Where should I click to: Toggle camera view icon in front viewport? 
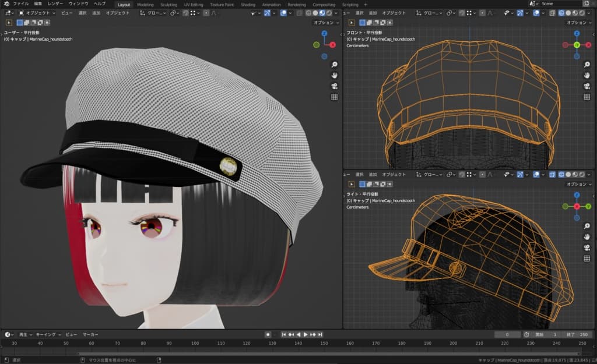pyautogui.click(x=587, y=86)
